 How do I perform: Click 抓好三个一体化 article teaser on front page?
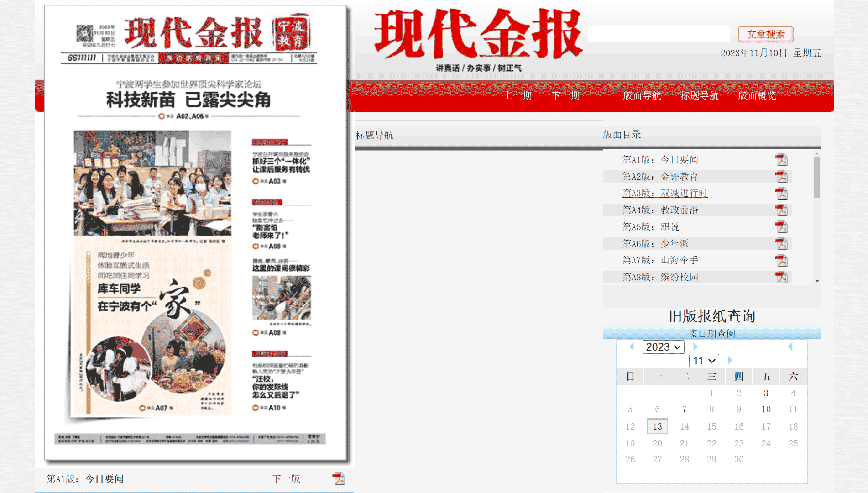click(x=281, y=165)
